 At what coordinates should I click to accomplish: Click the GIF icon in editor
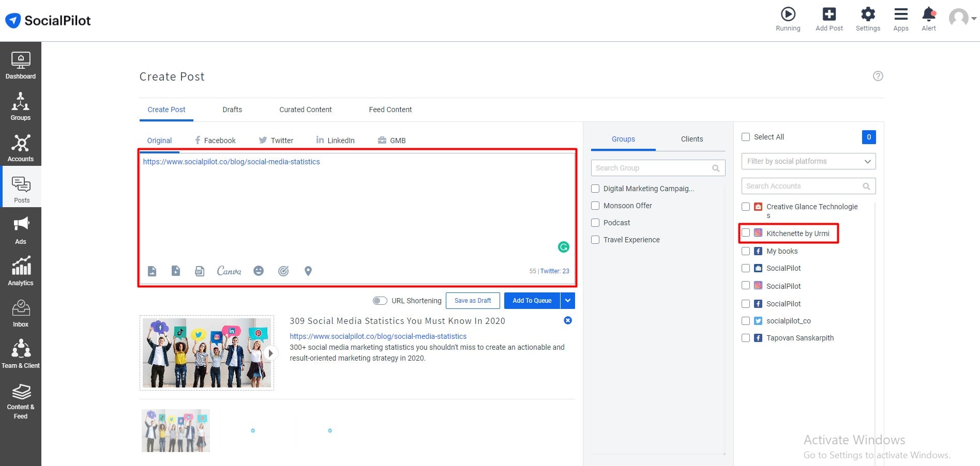pos(200,271)
